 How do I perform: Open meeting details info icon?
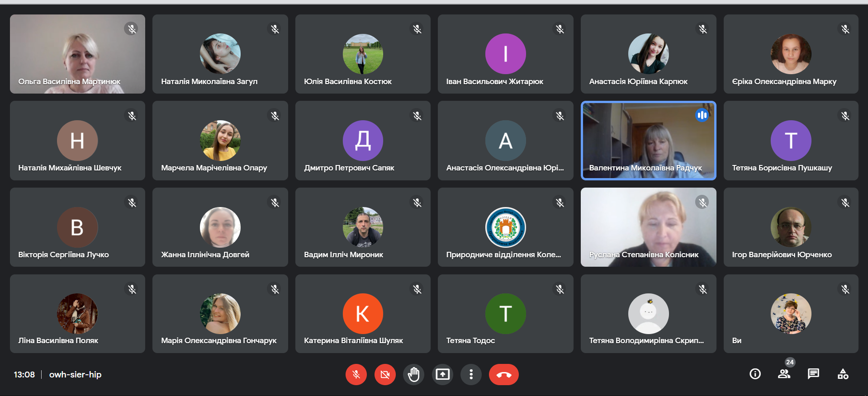point(755,374)
